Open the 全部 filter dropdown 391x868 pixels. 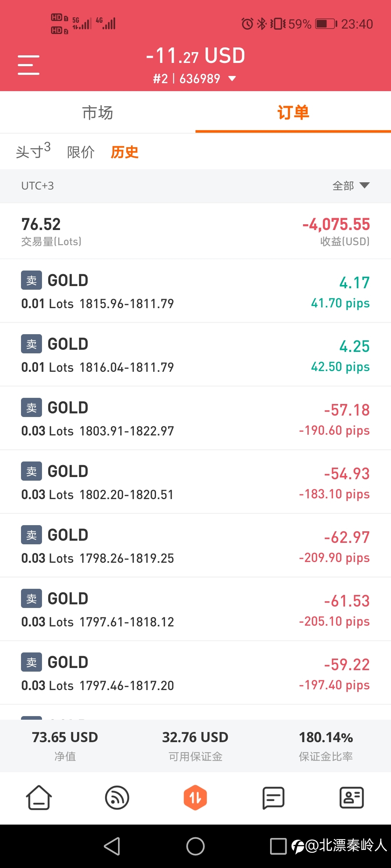click(351, 186)
